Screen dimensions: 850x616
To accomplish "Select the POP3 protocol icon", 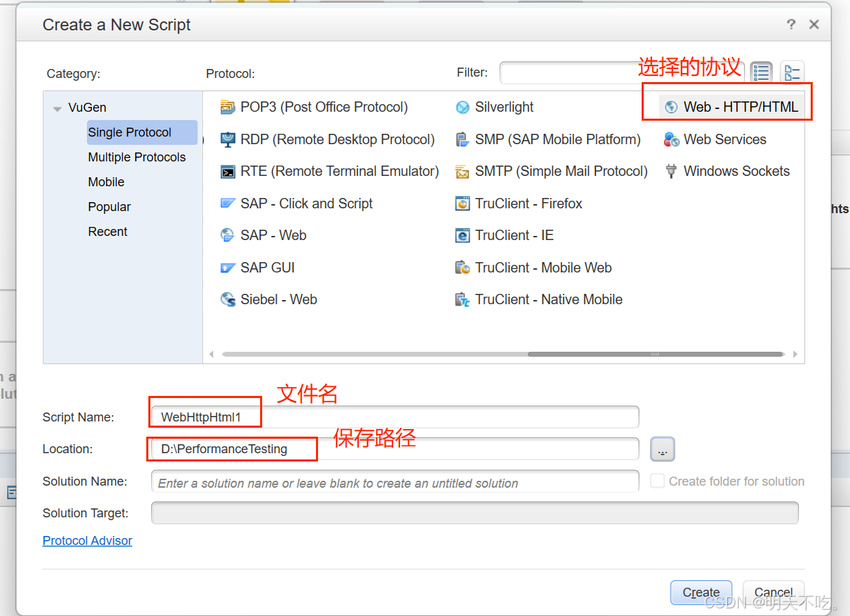I will (228, 107).
